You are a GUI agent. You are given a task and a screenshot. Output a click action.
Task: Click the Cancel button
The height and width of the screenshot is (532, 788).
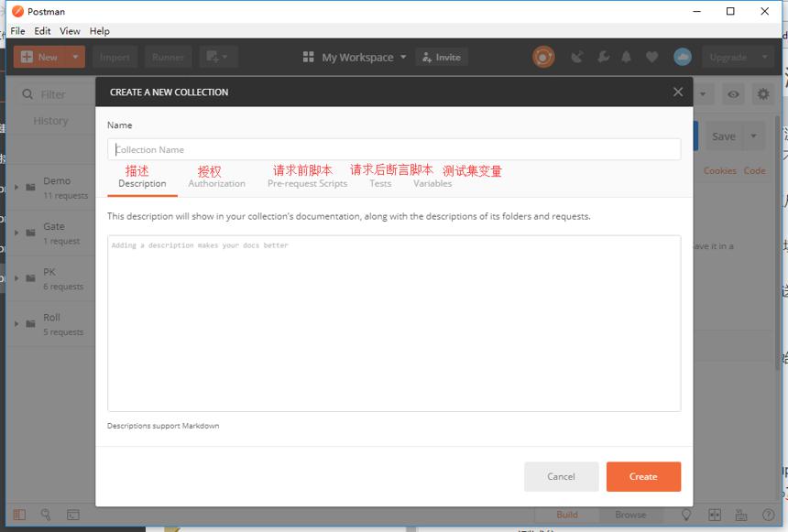561,476
